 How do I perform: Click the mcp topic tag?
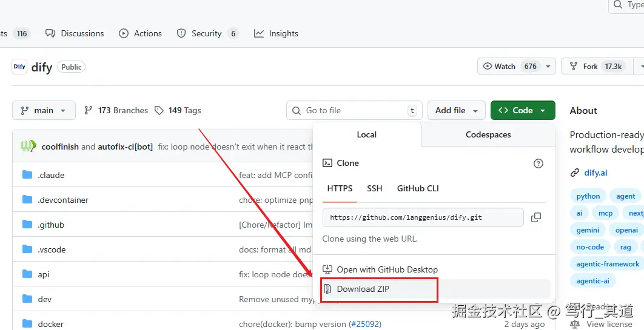605,213
